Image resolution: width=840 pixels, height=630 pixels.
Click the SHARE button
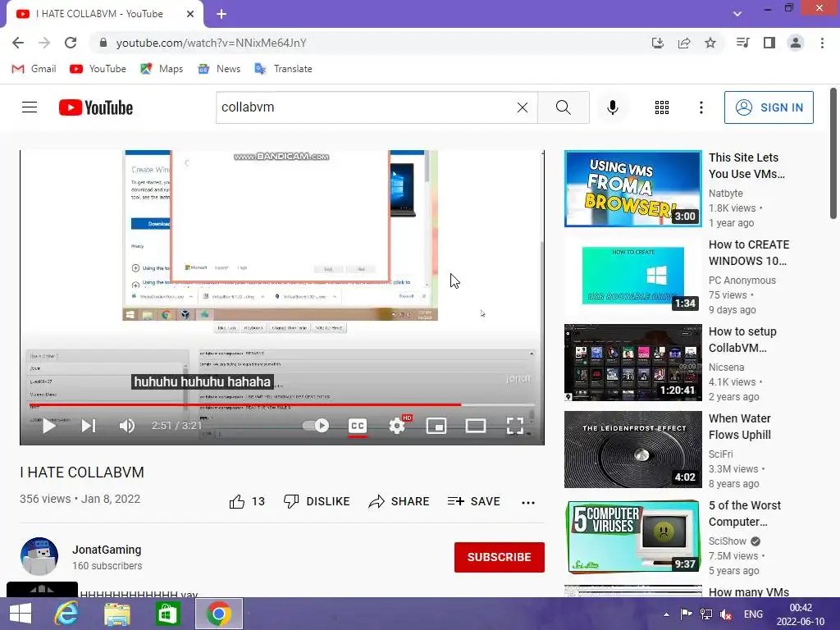point(399,501)
